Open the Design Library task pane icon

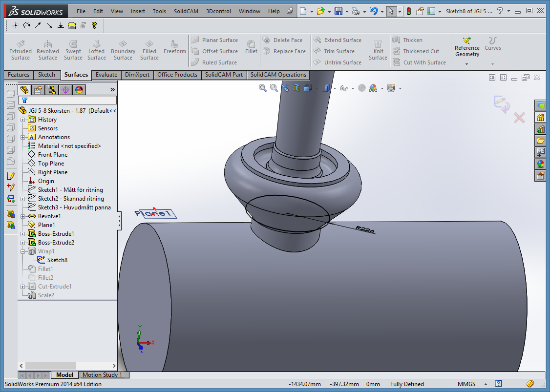click(x=541, y=129)
